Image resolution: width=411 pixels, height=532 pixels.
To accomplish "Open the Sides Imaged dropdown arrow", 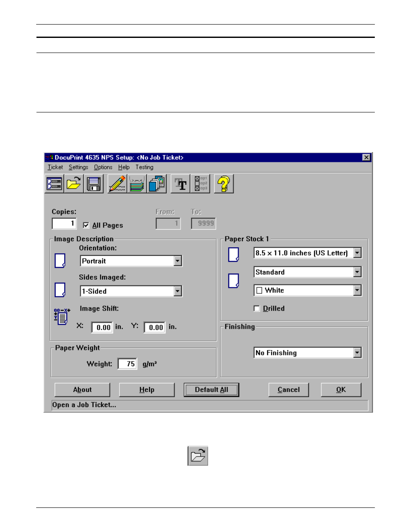I will coord(178,291).
